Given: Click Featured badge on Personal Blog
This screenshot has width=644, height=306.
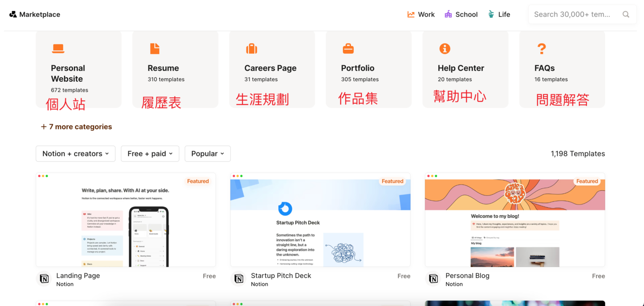Looking at the screenshot, I should click(x=587, y=181).
